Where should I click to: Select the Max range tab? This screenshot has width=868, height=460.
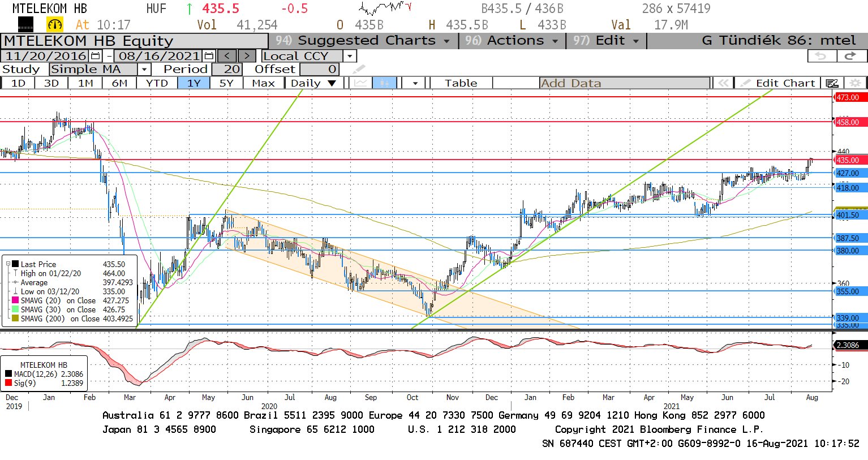tap(263, 83)
